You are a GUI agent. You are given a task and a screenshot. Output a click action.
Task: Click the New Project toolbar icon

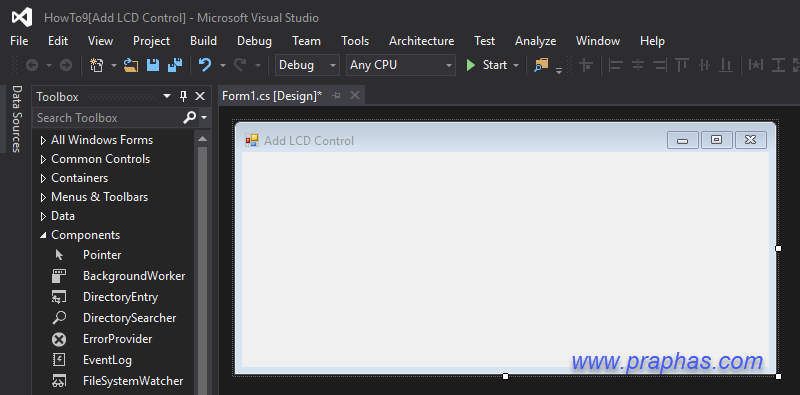click(x=96, y=65)
